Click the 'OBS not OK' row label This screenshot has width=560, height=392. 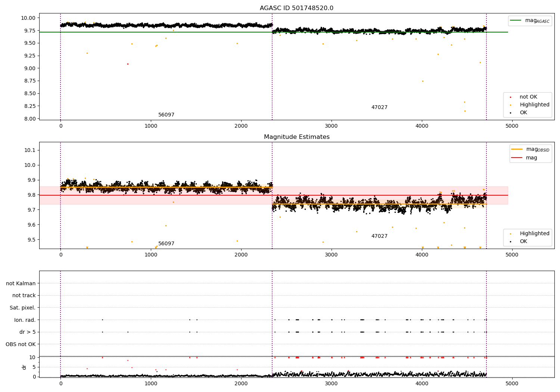pos(21,344)
